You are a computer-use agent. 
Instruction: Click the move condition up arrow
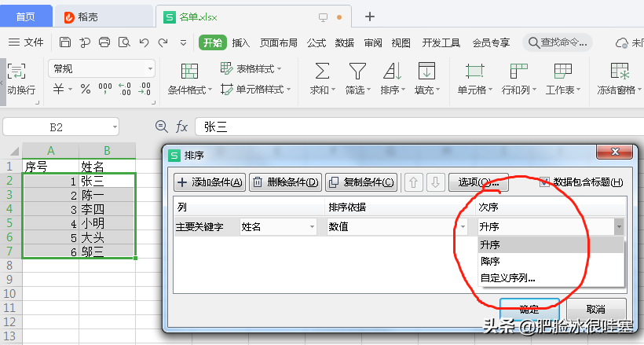click(x=414, y=182)
